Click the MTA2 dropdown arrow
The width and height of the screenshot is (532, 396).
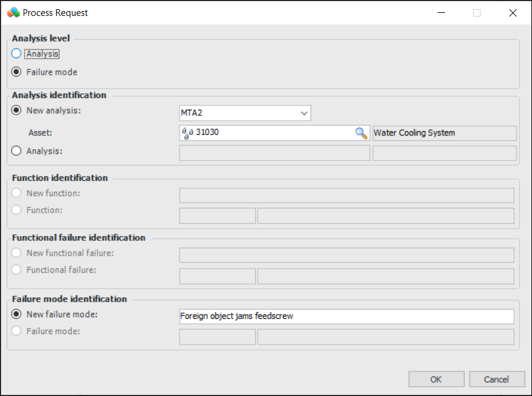[x=304, y=113]
